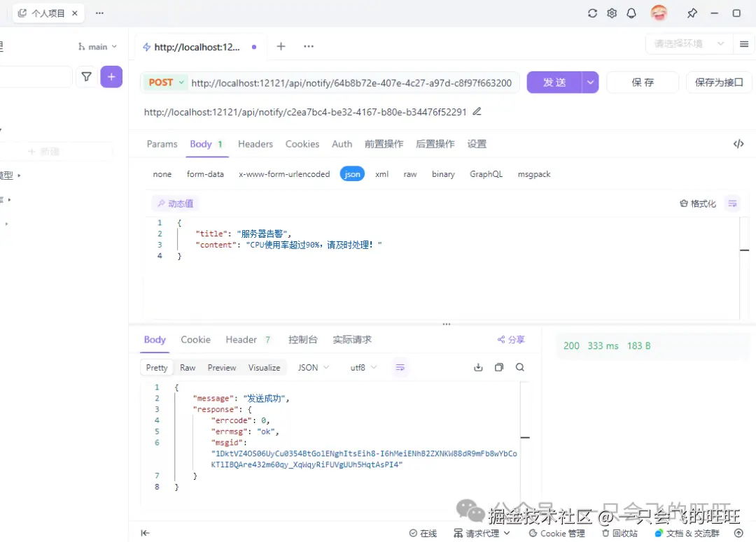756x542 pixels.
Task: Open the 回收站 recycle bin
Action: 619,534
